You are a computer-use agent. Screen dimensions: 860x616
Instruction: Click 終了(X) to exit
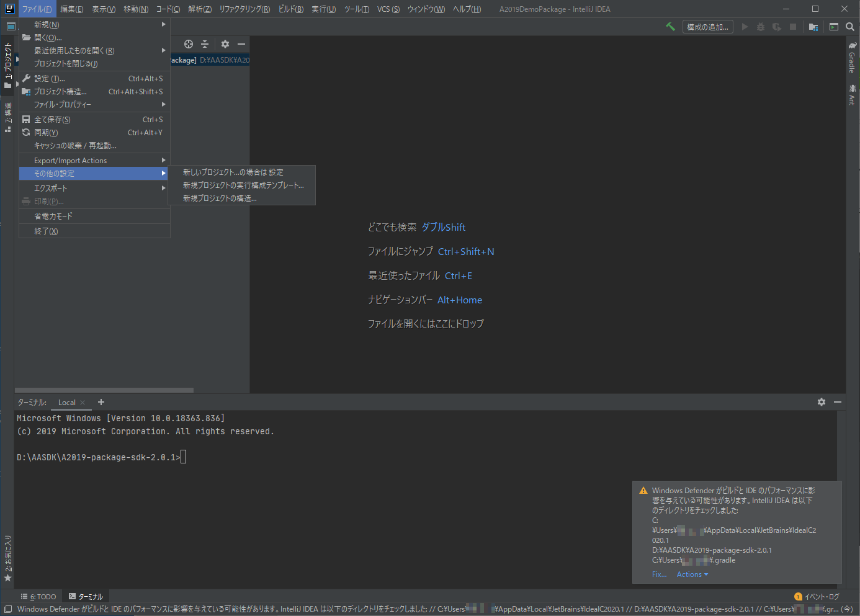click(94, 231)
